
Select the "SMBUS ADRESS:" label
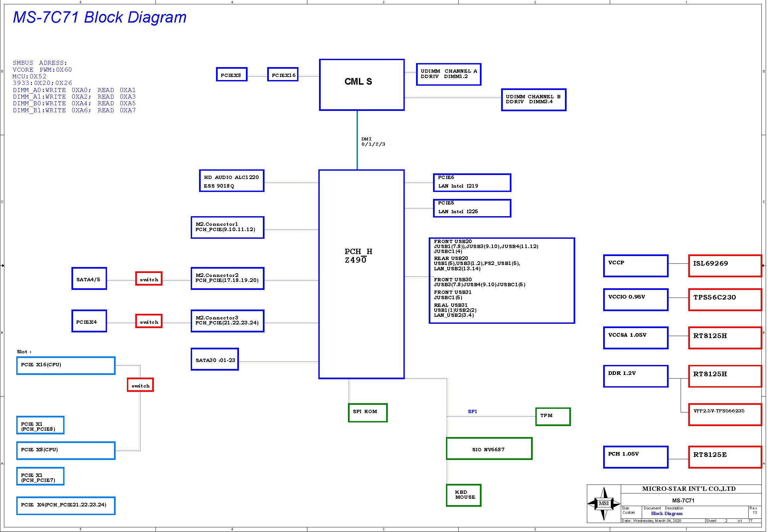click(40, 63)
